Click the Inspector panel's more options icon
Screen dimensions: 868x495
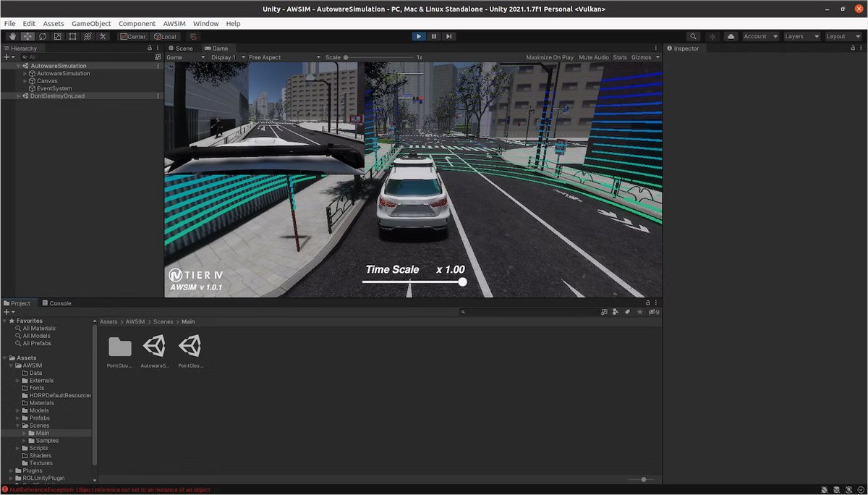coord(861,48)
